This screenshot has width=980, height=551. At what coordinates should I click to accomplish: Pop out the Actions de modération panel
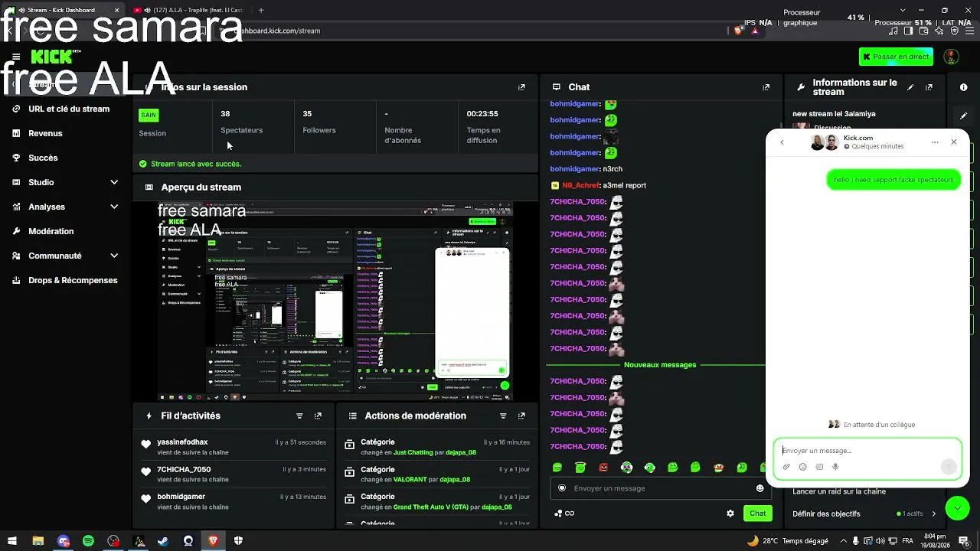coord(521,416)
